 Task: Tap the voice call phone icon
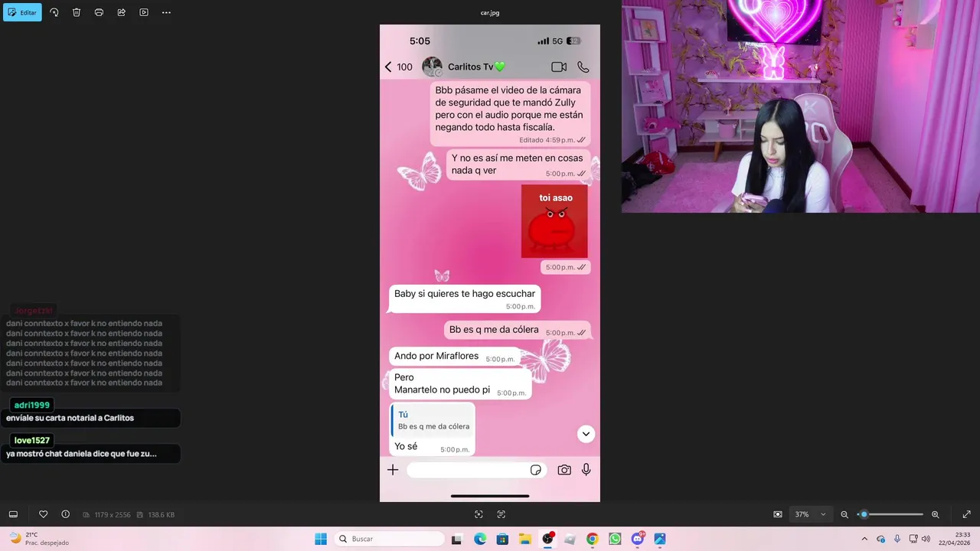[x=583, y=67]
